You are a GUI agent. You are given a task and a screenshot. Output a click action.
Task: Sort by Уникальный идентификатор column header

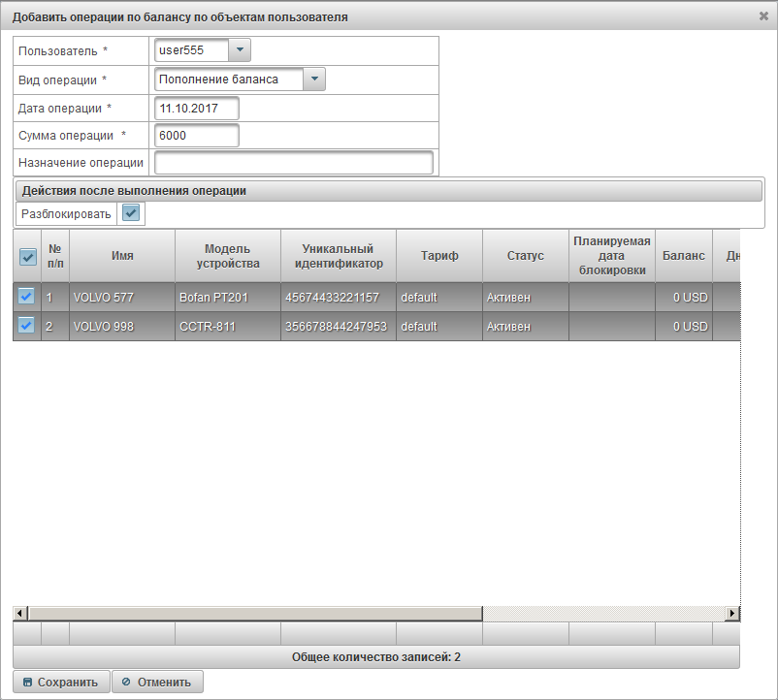pos(338,256)
